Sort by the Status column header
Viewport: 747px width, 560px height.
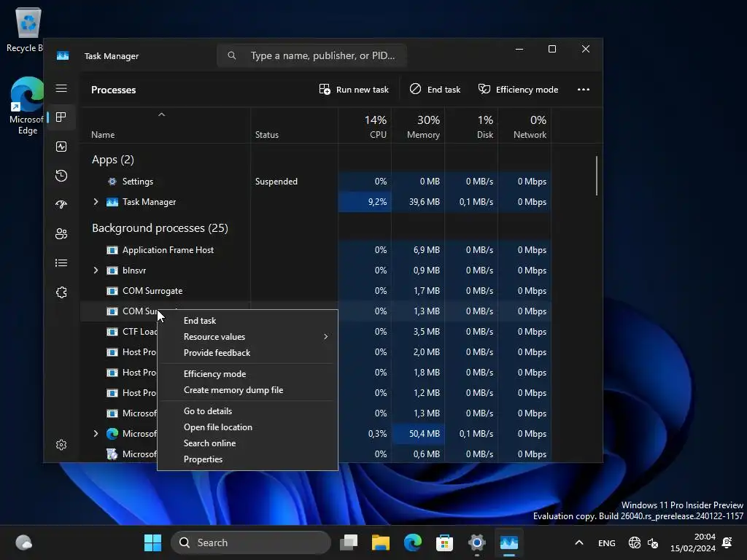click(295, 125)
